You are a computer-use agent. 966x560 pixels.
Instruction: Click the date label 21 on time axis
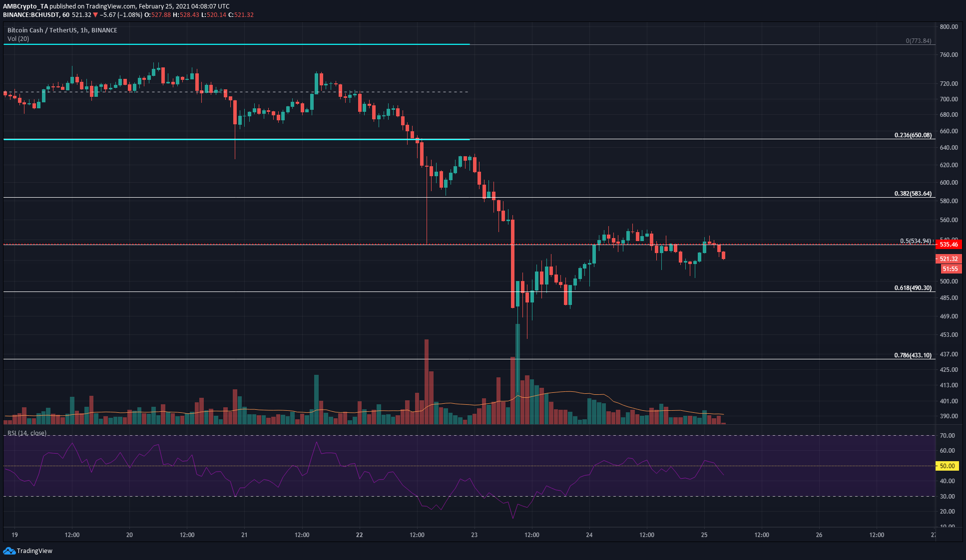(244, 535)
